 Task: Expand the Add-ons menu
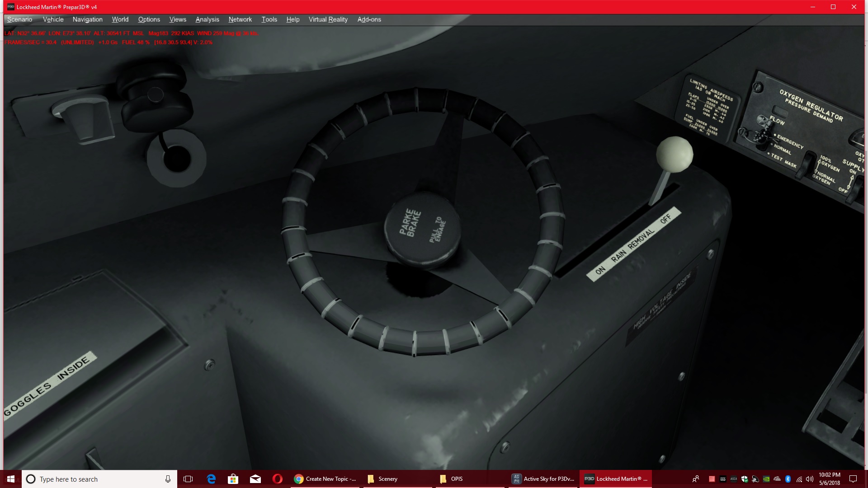(369, 19)
